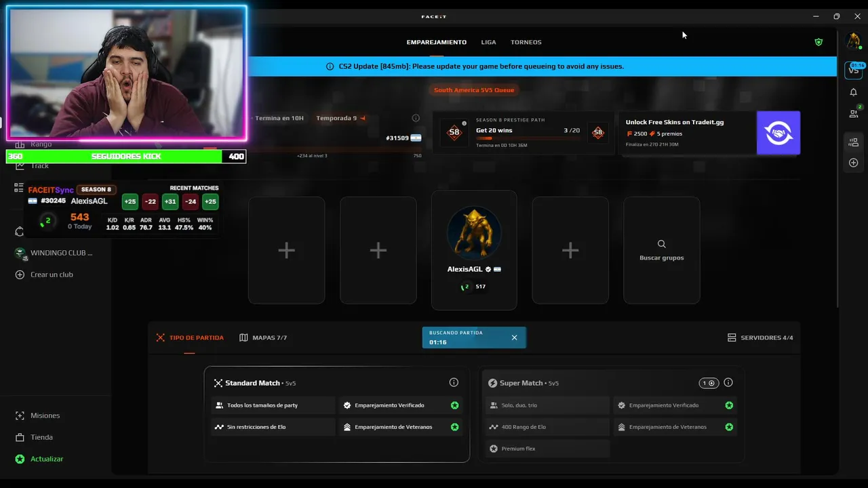
Task: Click the green anti-cheat shield icon
Action: coord(818,42)
